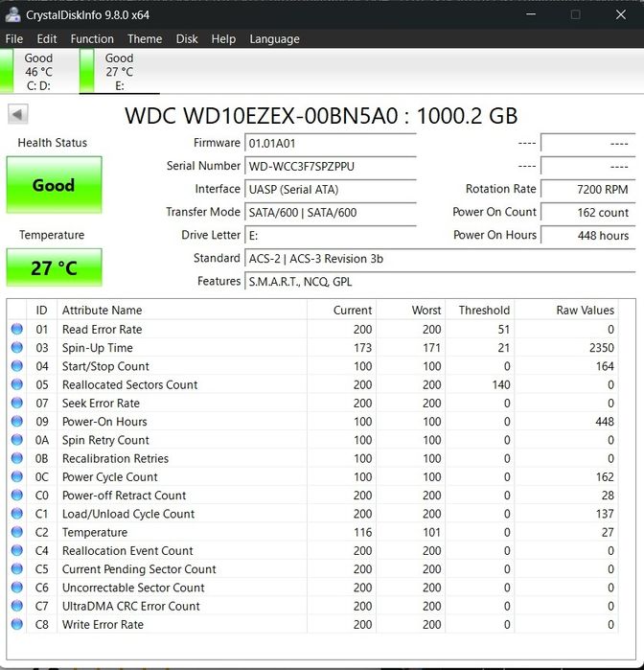Click the Raw Values column header
The height and width of the screenshot is (670, 644).
(x=566, y=310)
